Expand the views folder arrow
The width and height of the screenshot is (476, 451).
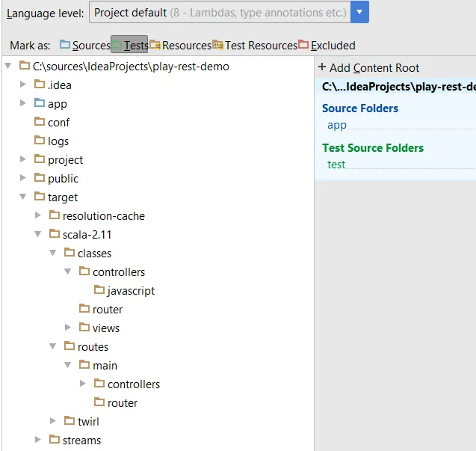pos(68,328)
